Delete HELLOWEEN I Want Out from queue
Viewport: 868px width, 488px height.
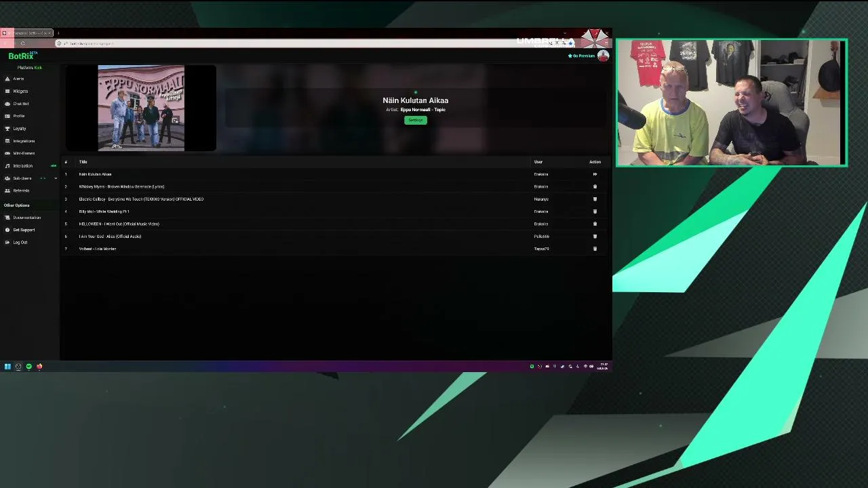(x=595, y=224)
